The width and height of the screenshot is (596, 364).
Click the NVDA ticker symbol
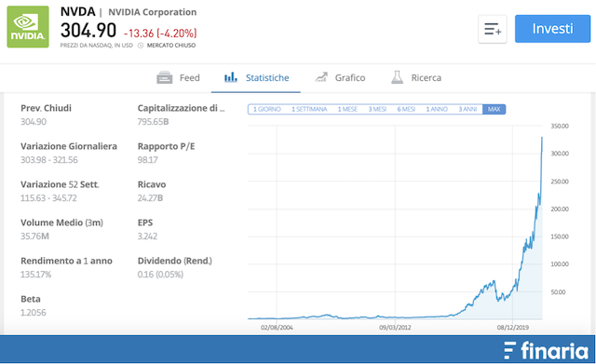[x=77, y=12]
